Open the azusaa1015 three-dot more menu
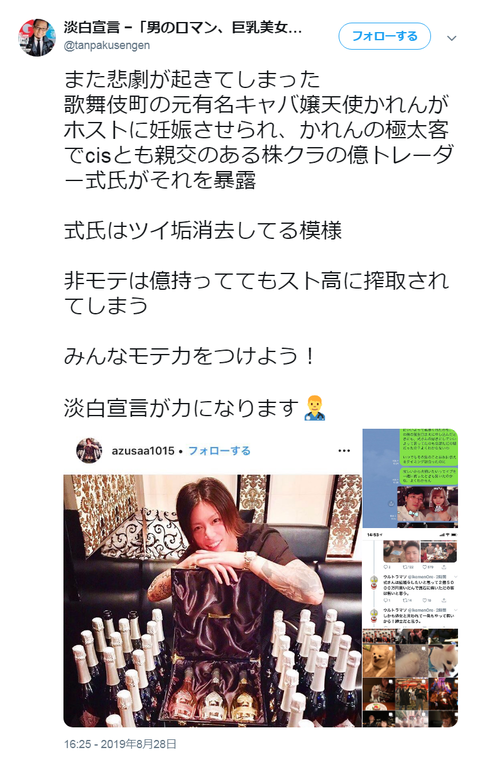The height and width of the screenshot is (772, 480). (344, 450)
